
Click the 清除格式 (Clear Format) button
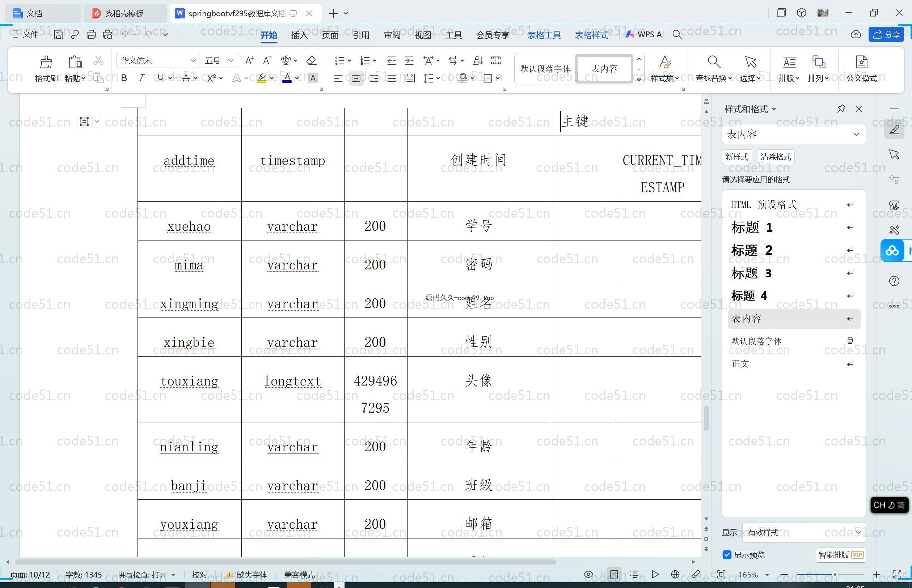tap(776, 157)
